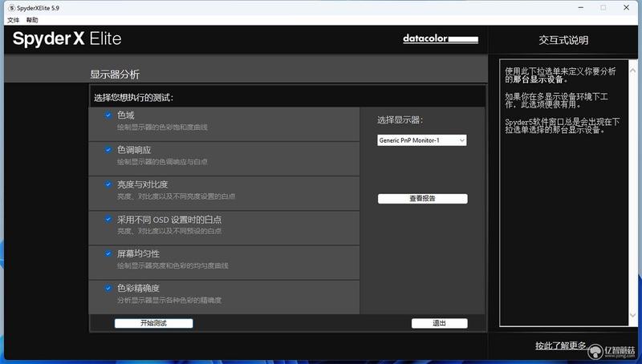Screen dimensions: 642x364
Task: Minimize the SpyderXElite window
Action: click(580, 7)
